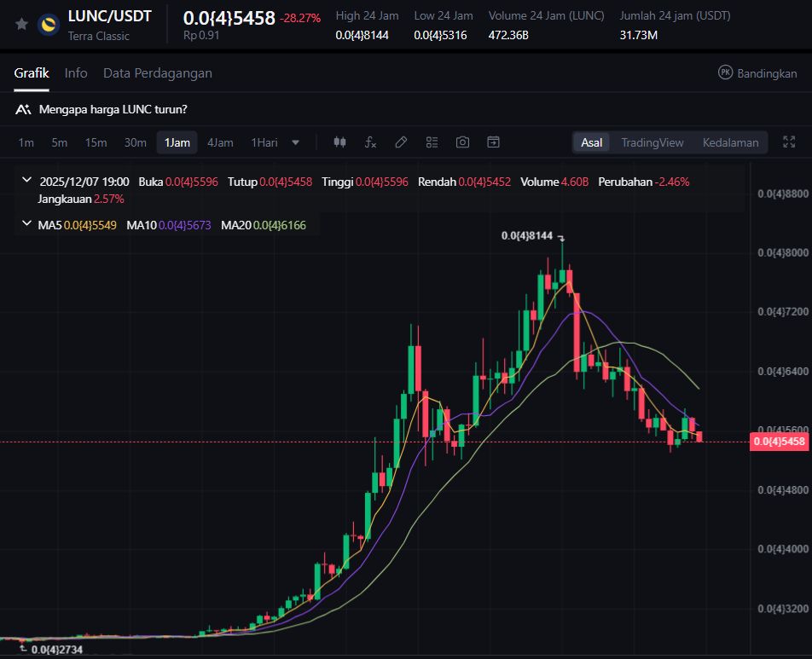812x659 pixels.
Task: Click the current price label 0.0{4}5458 on axis
Action: point(778,442)
